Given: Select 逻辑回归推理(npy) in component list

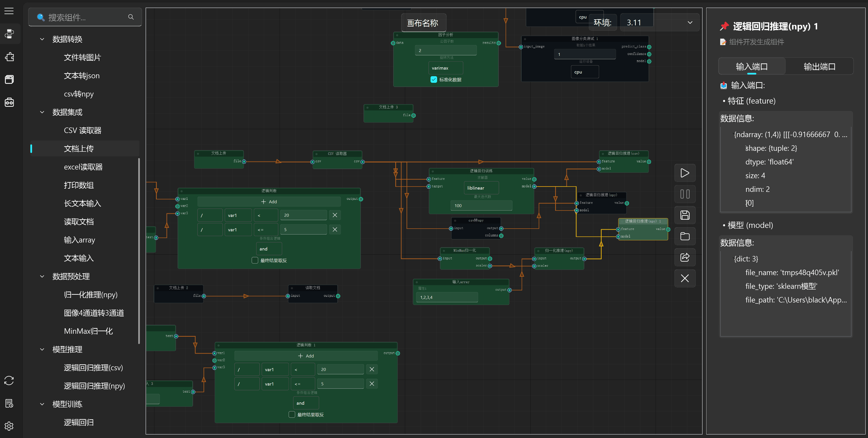Looking at the screenshot, I should coord(85,386).
